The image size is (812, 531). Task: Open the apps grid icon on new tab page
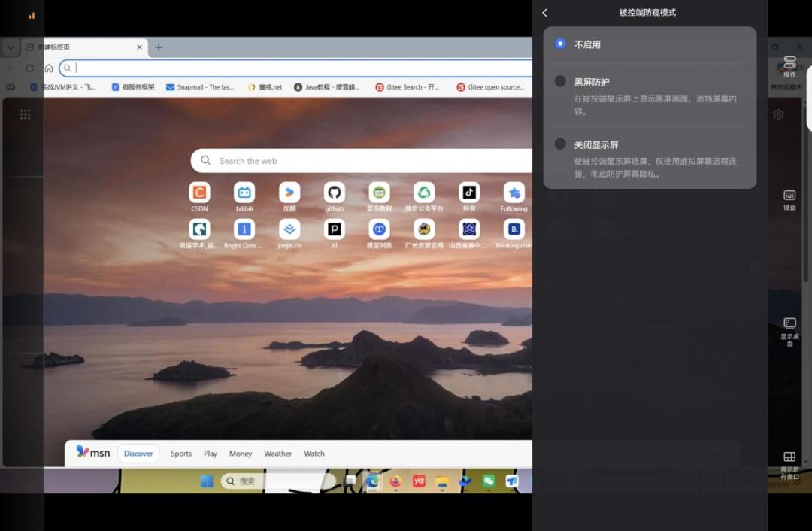25,114
